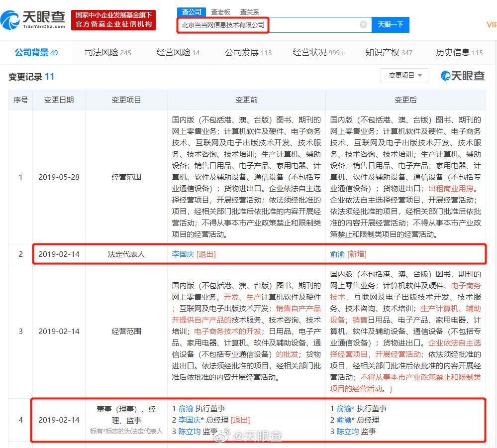497x448 pixels.
Task: Clear the search box with the X icon
Action: pos(364,24)
